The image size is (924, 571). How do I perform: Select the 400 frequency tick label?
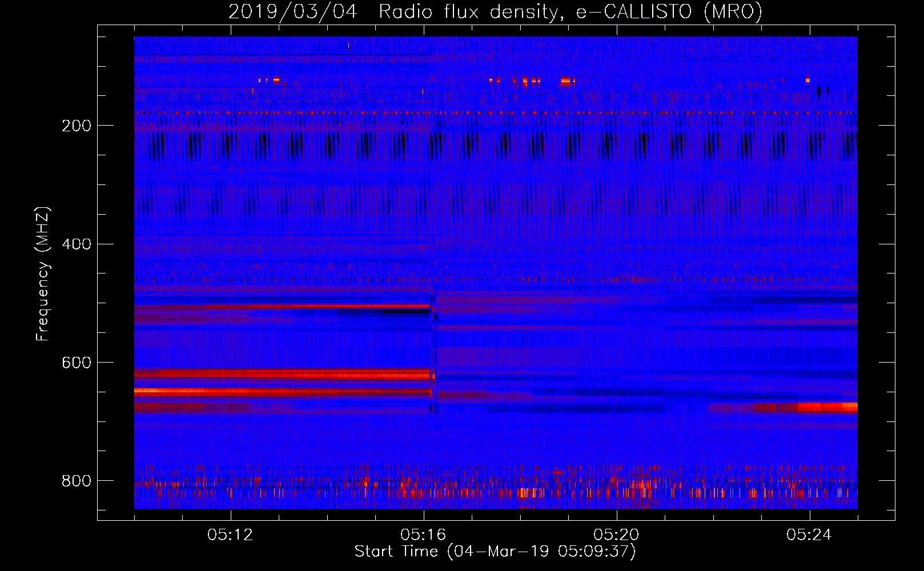click(77, 244)
